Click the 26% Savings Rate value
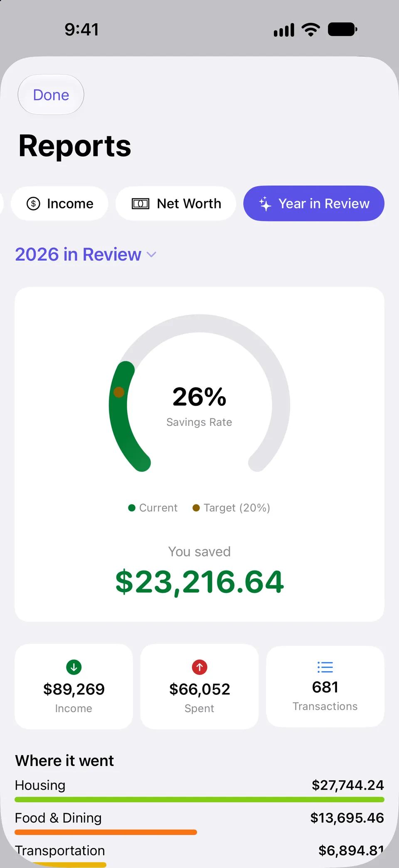Viewport: 399px width, 868px height. point(199,397)
